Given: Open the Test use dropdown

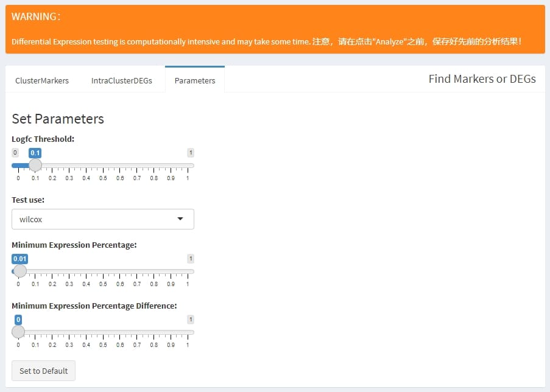Looking at the screenshot, I should [x=102, y=219].
